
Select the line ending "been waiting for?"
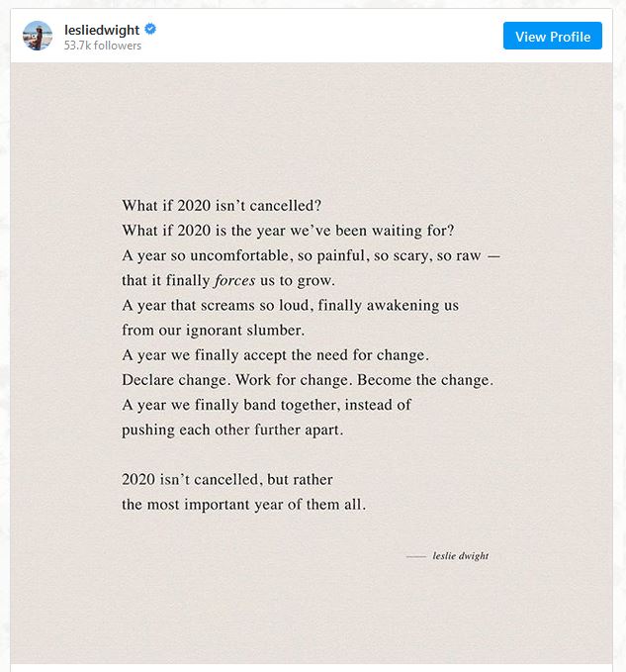tap(288, 231)
